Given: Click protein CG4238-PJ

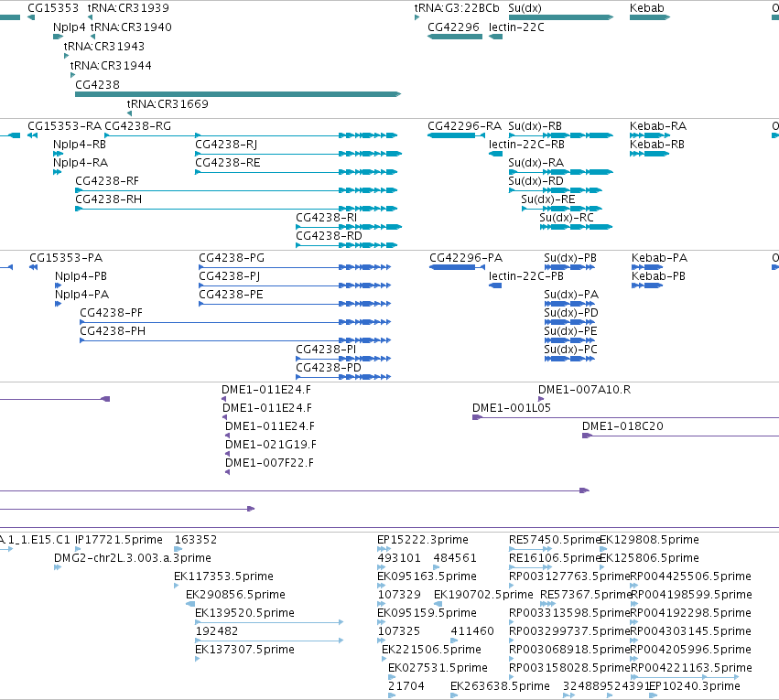Looking at the screenshot, I should click(x=230, y=276).
